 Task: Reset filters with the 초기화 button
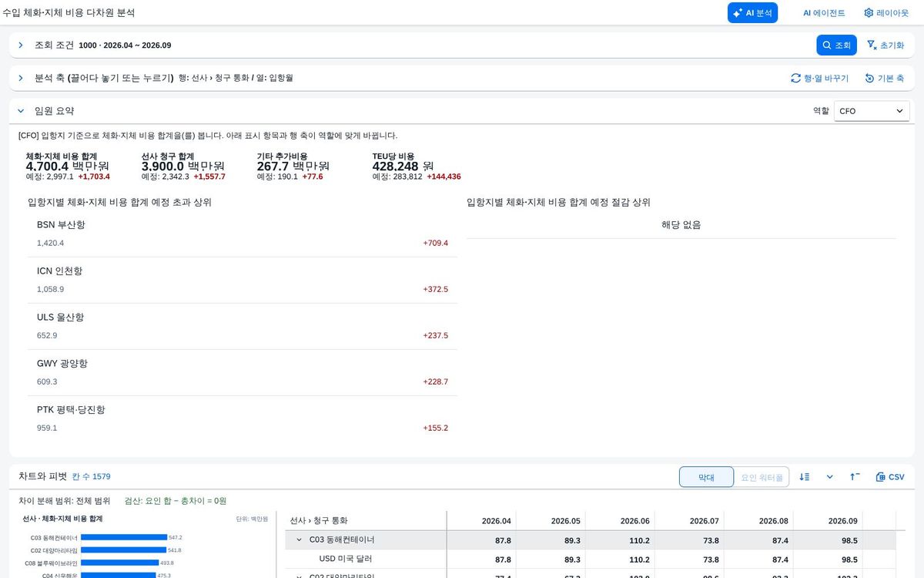tap(885, 45)
